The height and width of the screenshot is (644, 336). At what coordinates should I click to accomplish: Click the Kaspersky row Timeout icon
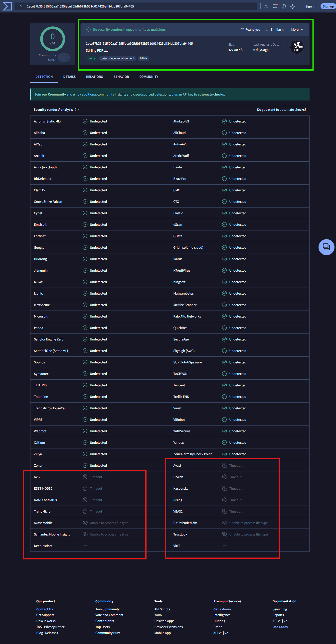point(224,488)
